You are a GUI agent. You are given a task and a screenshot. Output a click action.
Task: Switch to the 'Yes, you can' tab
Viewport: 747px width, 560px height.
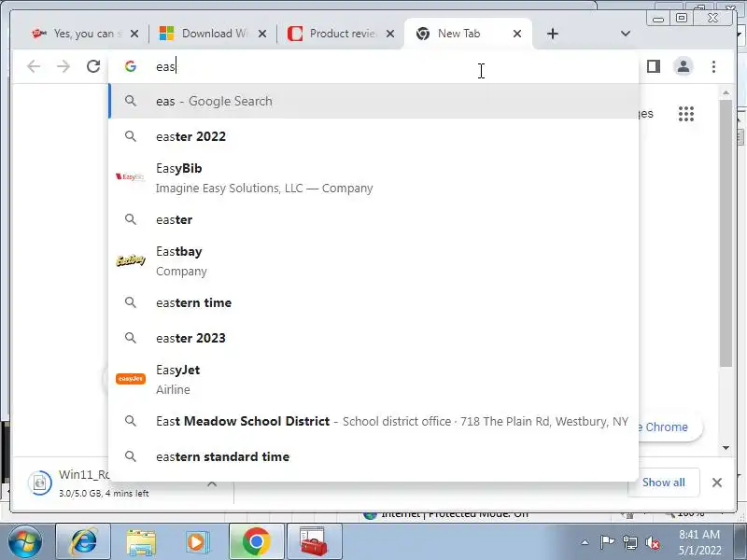pos(83,34)
